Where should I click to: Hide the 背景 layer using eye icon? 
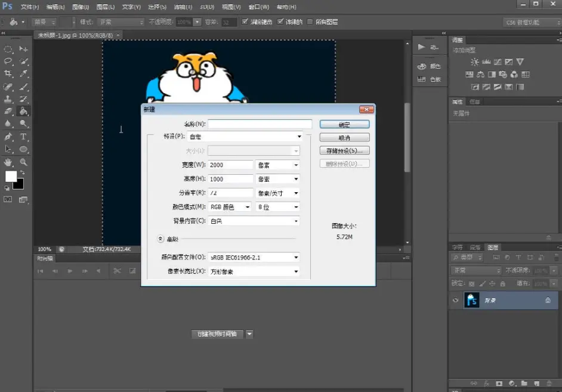point(456,300)
